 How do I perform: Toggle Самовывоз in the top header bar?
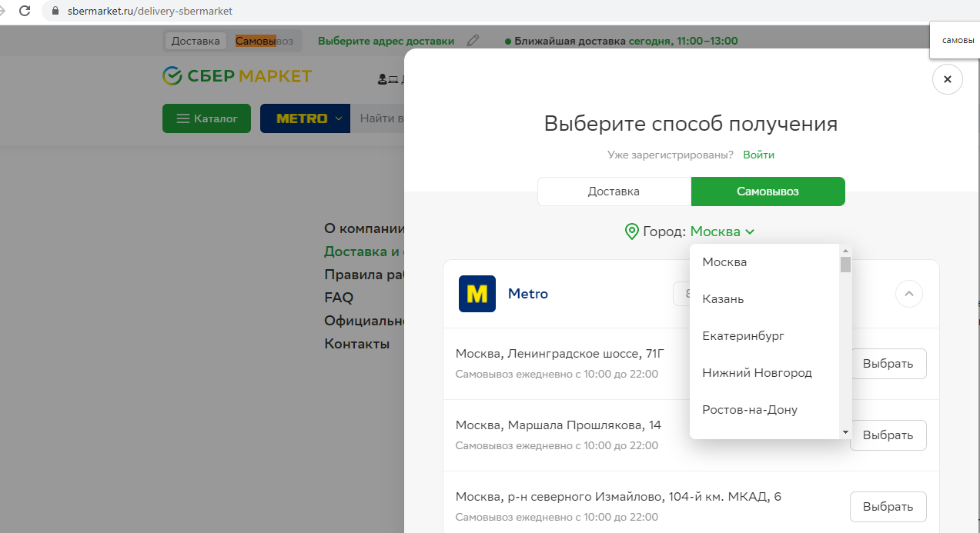(x=264, y=41)
